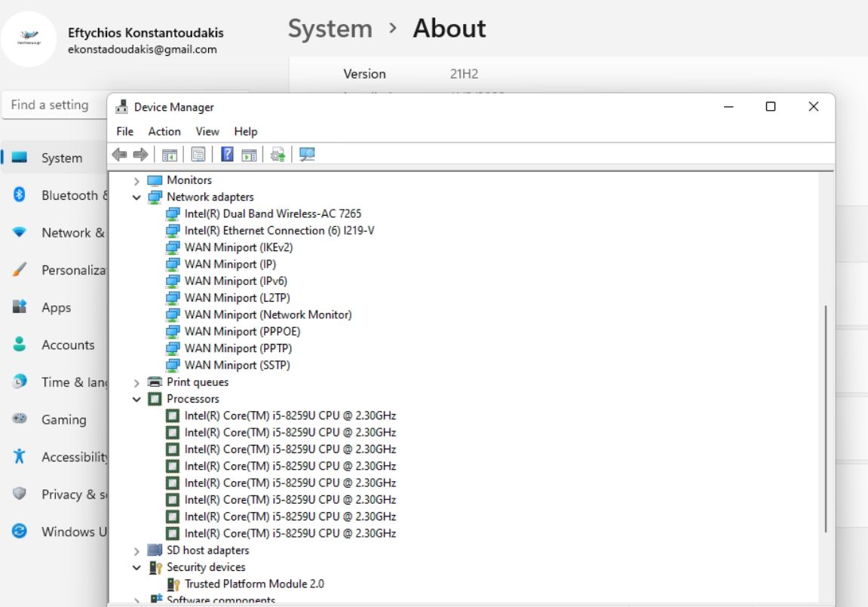Collapse the Network adapters node
Image resolution: width=868 pixels, height=607 pixels.
[x=136, y=198]
